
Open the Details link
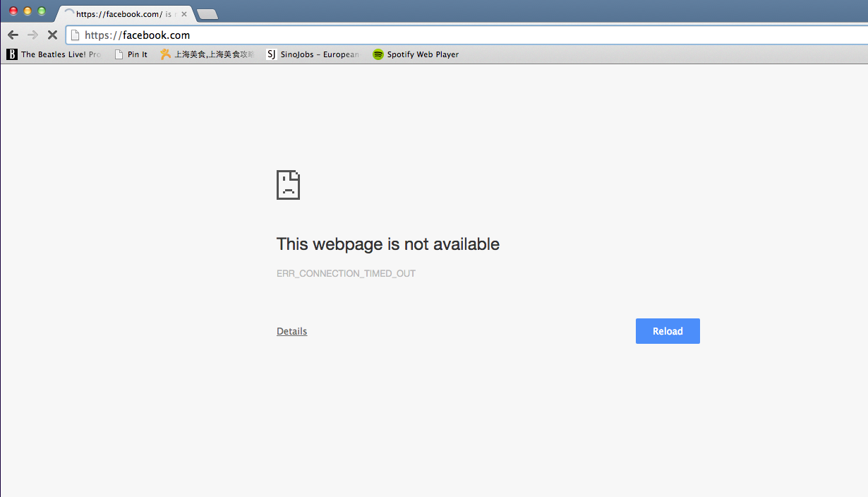click(292, 331)
